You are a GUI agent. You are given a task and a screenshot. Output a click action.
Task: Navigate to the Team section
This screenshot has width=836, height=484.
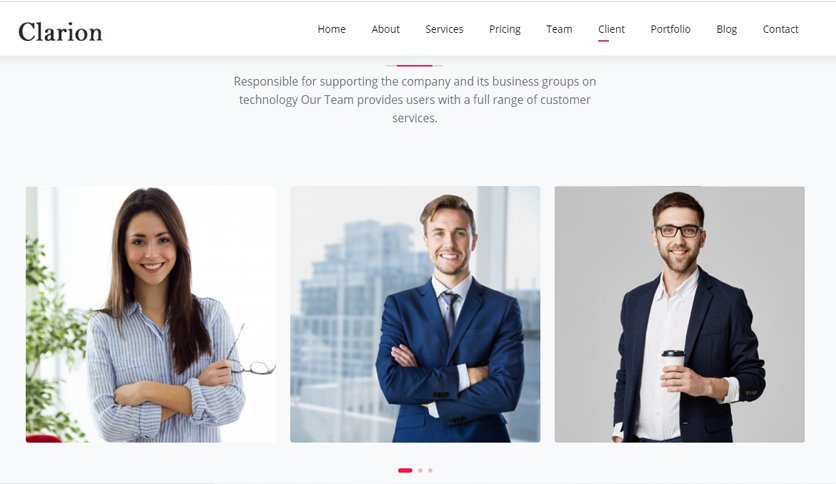click(559, 29)
